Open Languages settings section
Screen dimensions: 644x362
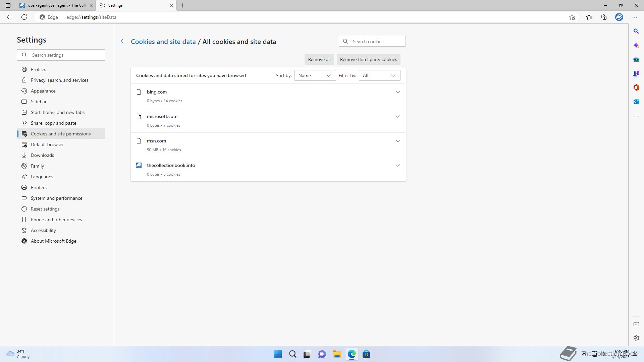tap(61, 177)
